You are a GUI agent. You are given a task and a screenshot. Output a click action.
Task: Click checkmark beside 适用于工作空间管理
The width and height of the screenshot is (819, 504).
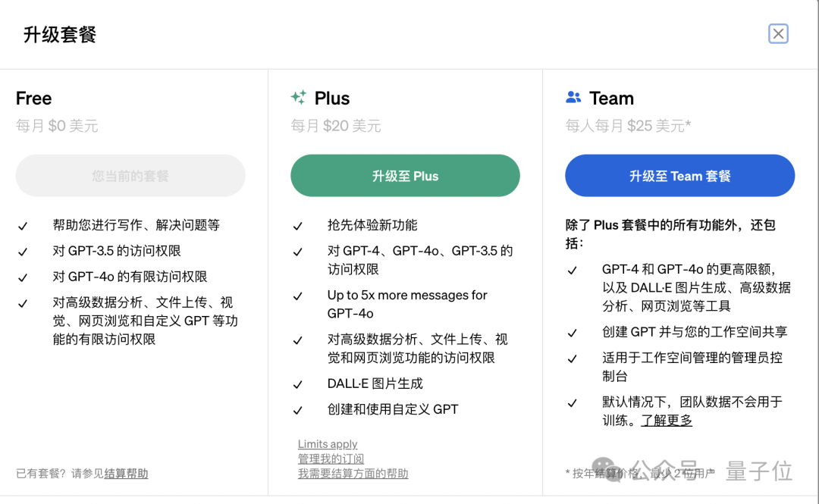pyautogui.click(x=572, y=358)
